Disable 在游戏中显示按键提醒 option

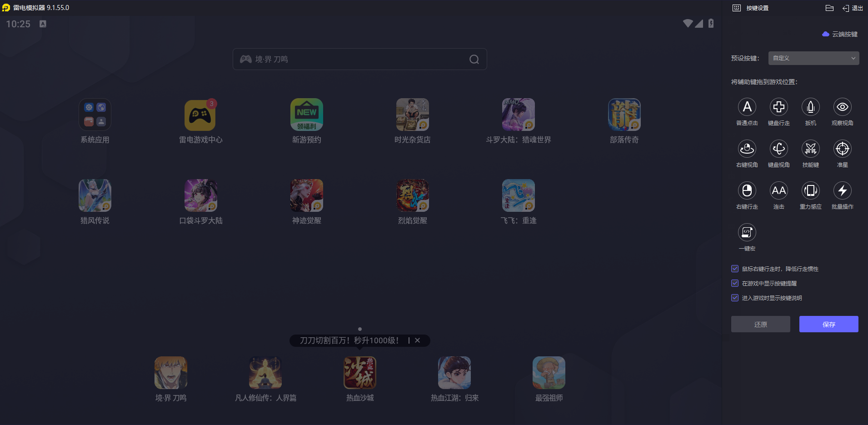735,283
